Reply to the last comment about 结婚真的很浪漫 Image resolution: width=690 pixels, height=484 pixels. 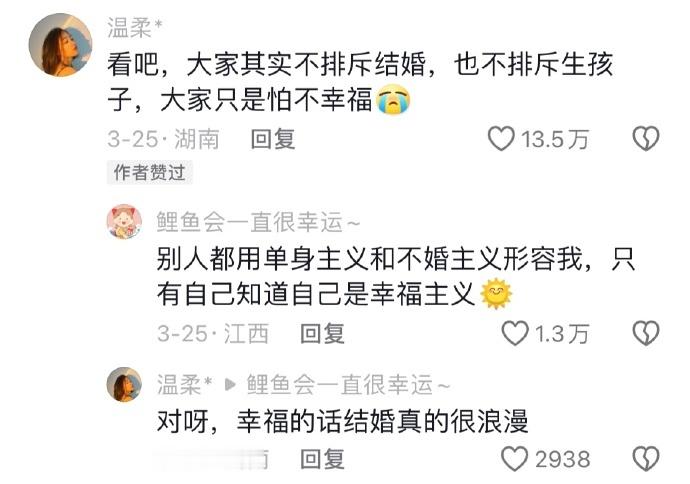click(323, 459)
